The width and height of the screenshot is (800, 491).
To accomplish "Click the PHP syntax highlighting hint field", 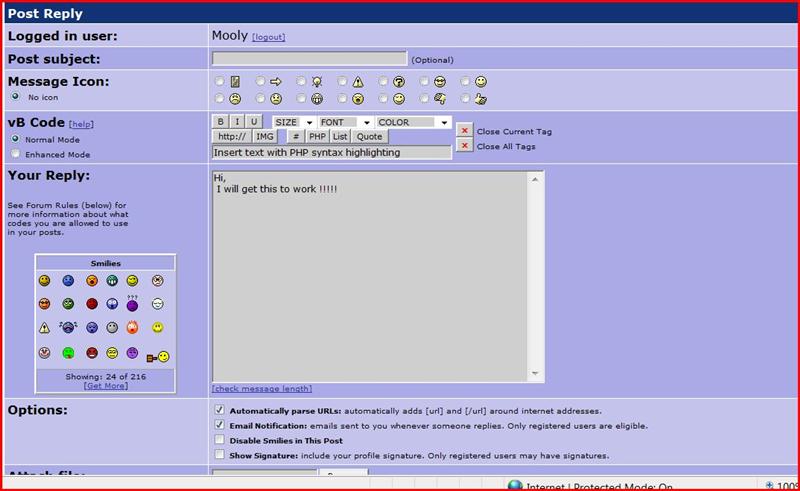I will 332,153.
